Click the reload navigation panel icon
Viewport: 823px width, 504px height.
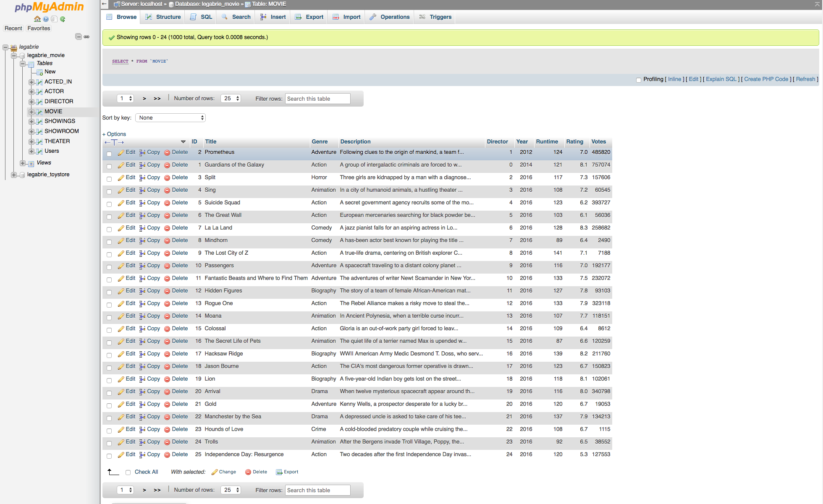tap(63, 19)
